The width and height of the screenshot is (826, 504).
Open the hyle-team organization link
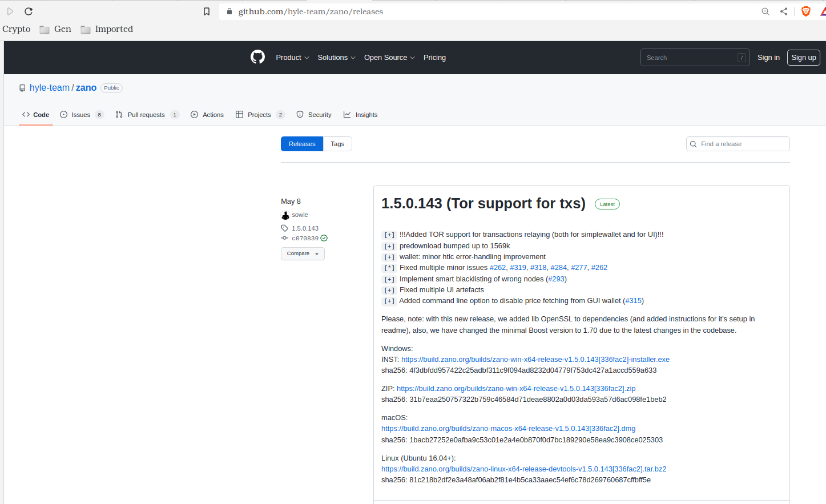point(50,88)
